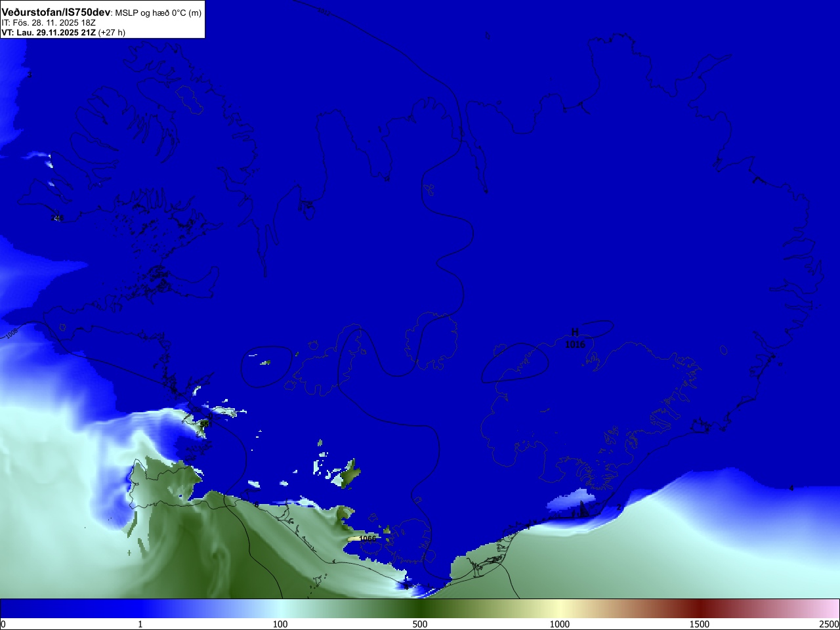Click the 'VT: Lau. 29.11.2025 21Z' text
This screenshot has width=840, height=630.
click(49, 33)
